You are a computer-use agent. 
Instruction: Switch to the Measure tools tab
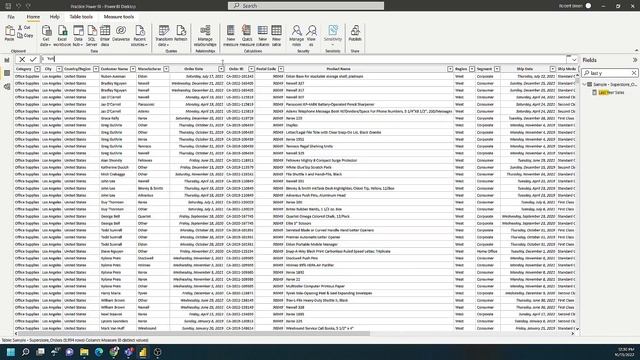click(x=119, y=17)
